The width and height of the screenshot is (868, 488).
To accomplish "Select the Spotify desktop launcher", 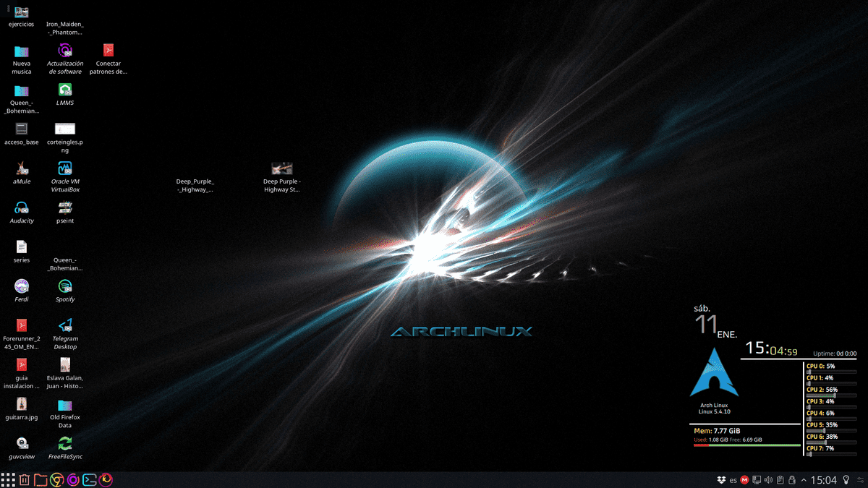I will tap(65, 291).
